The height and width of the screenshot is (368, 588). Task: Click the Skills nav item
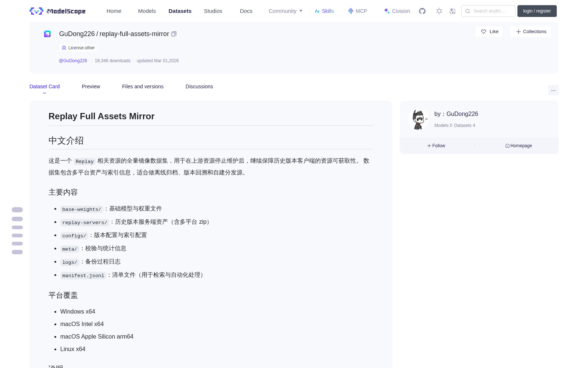tap(325, 11)
